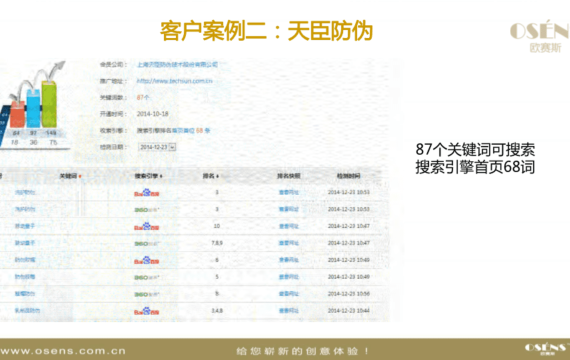Click the slide title 客户案例二：天臣防伪
Image resolution: width=570 pixels, height=360 pixels.
point(266,31)
